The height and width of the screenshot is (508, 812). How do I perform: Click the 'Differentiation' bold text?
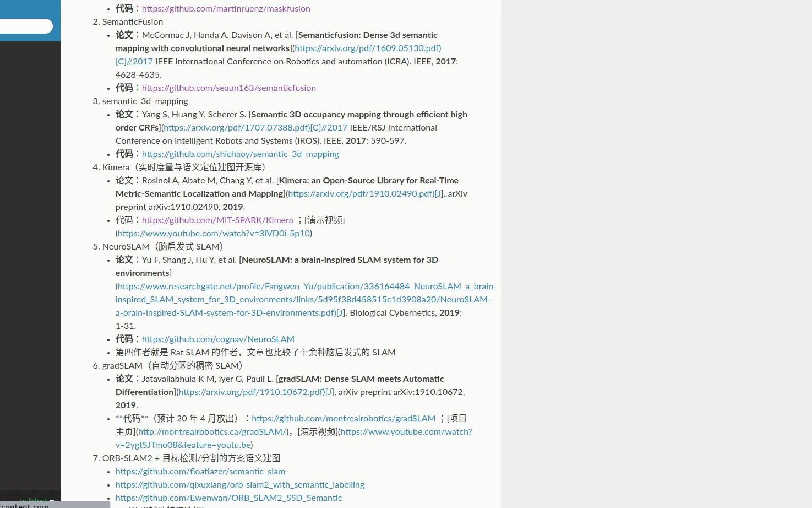[145, 392]
